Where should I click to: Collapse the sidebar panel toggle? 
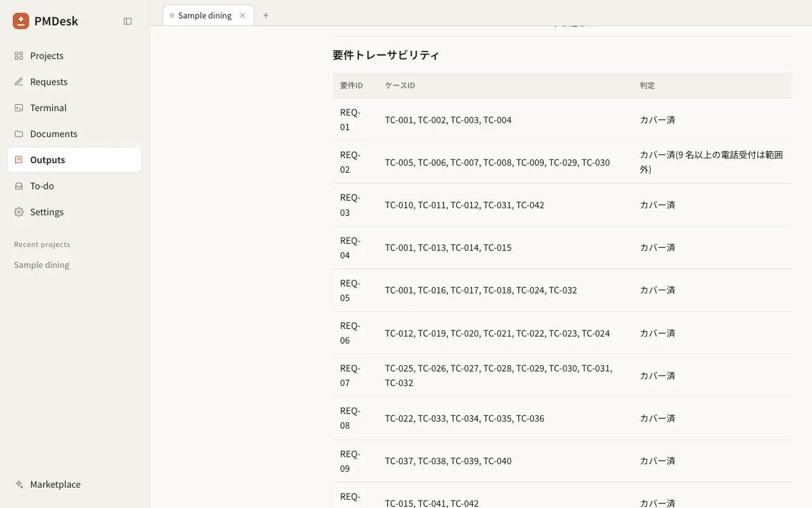click(128, 21)
